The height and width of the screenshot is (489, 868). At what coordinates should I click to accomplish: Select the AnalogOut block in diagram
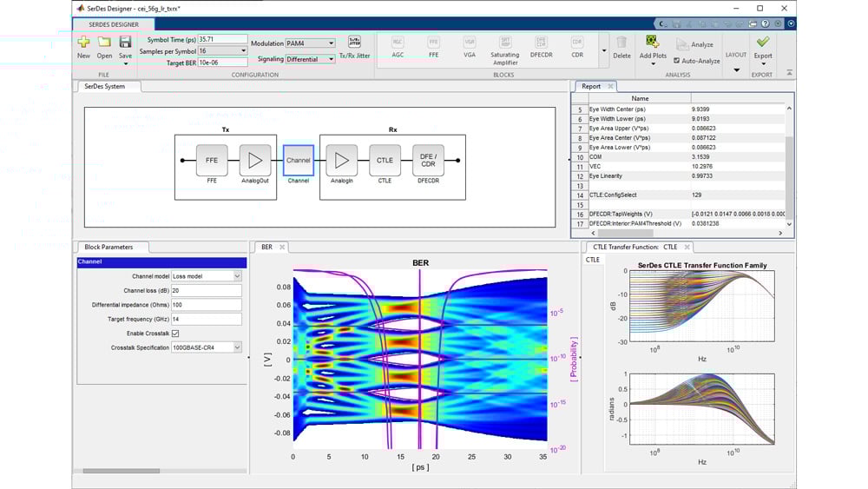(x=255, y=160)
